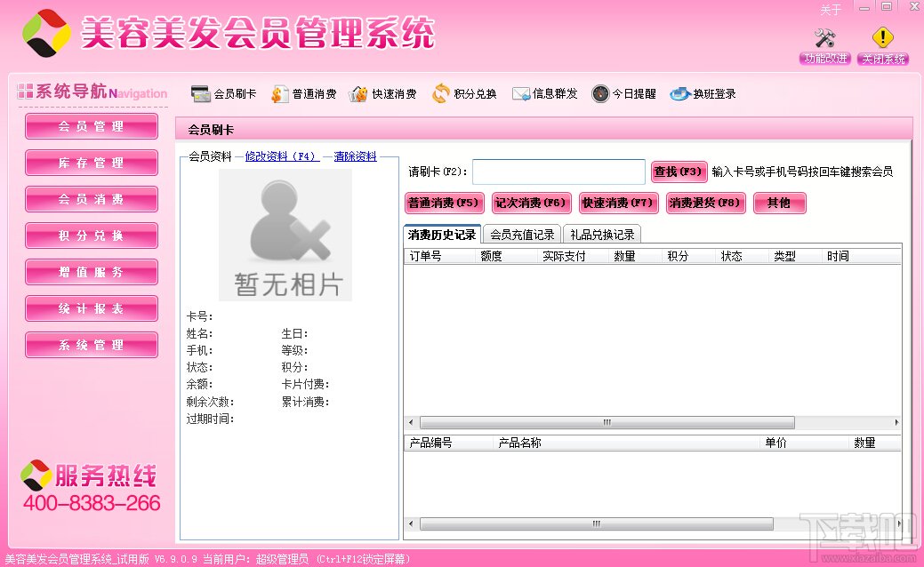
Task: Sort by the 产品编号 column header
Action: 448,443
